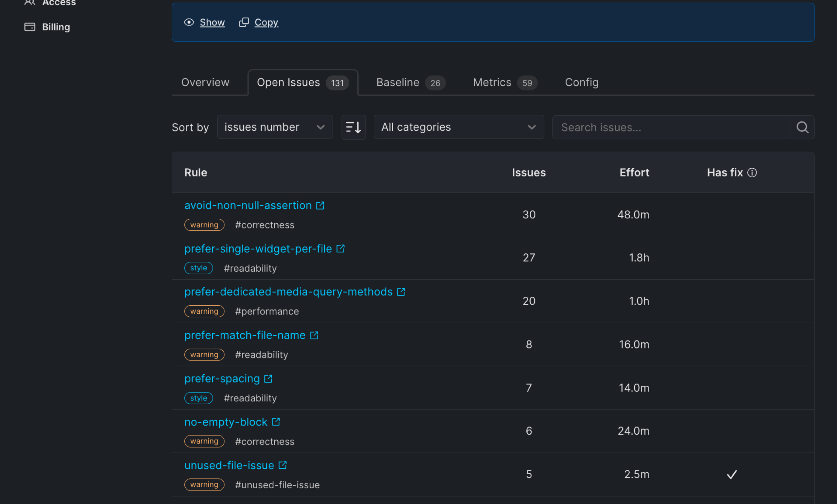This screenshot has height=504, width=837.
Task: Click external link icon next to prefer-spacing
Action: pyautogui.click(x=268, y=378)
